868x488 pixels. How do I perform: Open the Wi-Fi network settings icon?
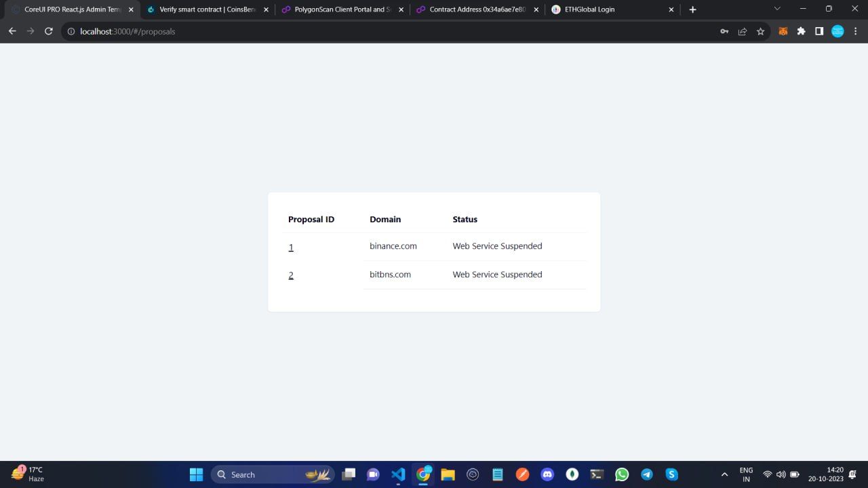[x=768, y=474]
